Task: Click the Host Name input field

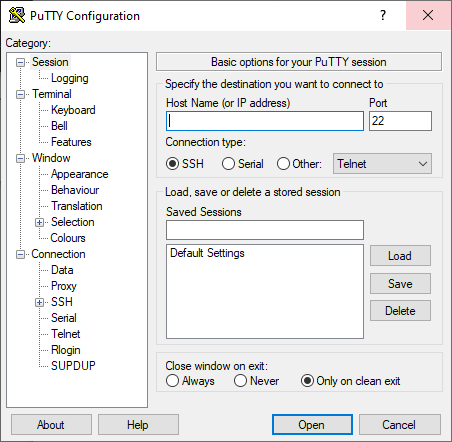Action: (265, 121)
